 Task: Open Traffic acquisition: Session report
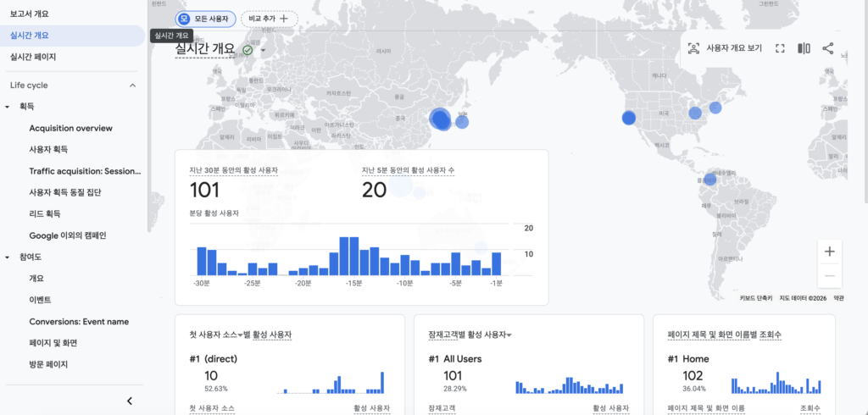point(86,171)
